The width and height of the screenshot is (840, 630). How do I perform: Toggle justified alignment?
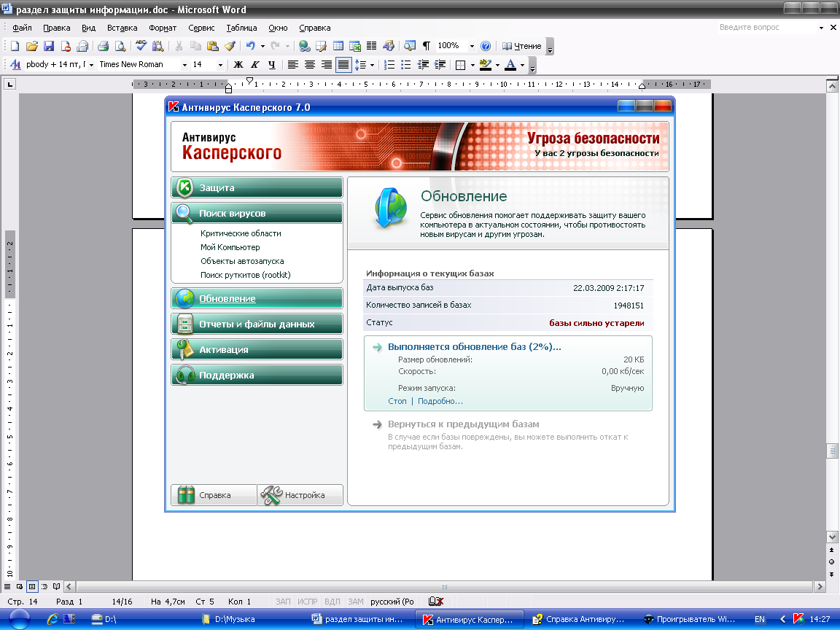click(343, 65)
